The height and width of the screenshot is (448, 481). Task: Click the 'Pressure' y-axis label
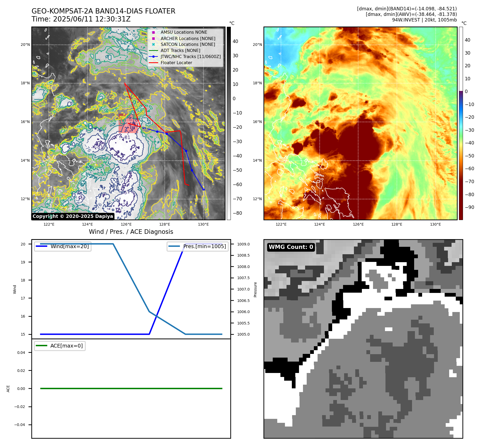click(255, 289)
